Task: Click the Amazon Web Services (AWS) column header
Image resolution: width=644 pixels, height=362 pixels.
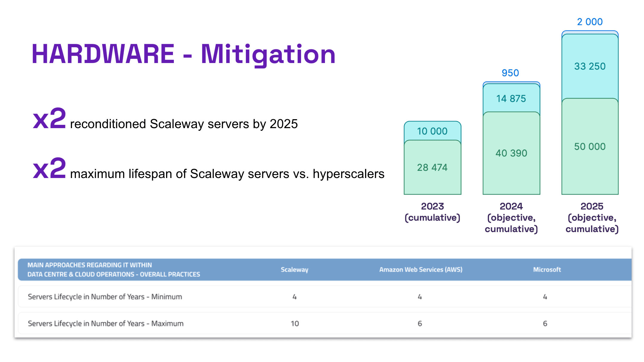Action: [x=421, y=270]
